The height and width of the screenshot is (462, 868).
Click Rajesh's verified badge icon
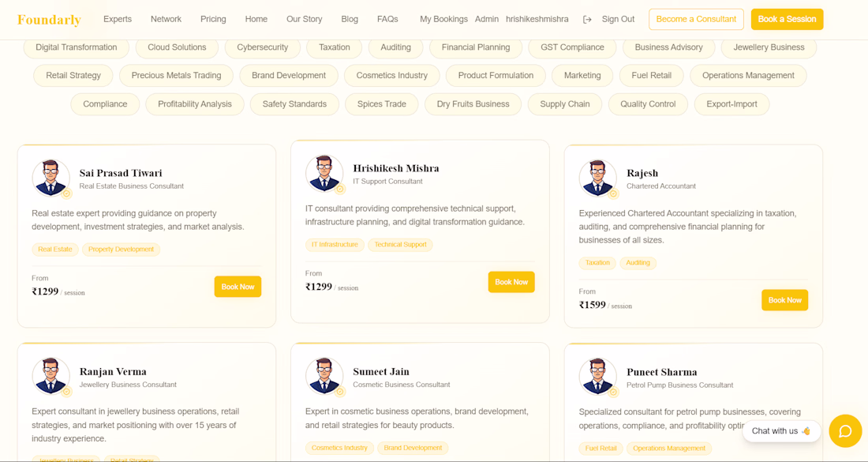click(x=613, y=194)
